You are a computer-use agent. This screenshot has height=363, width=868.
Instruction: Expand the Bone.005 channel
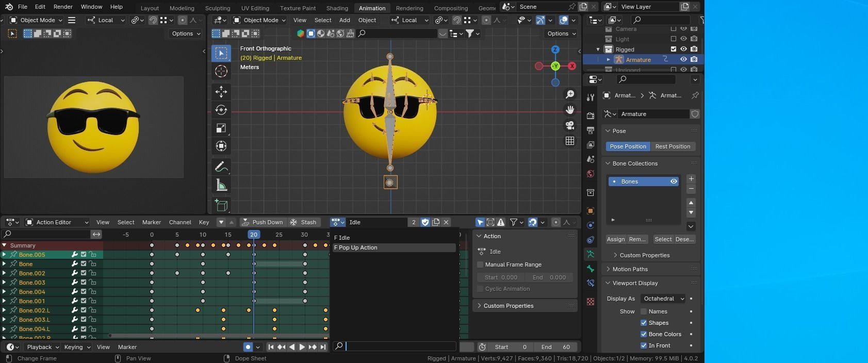[x=4, y=255]
